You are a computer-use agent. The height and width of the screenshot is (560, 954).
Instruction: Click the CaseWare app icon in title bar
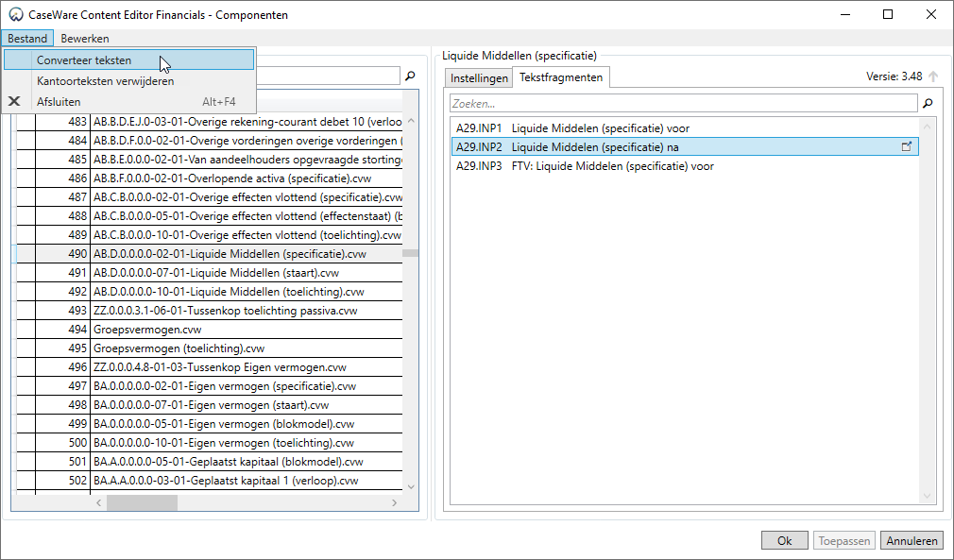(x=16, y=14)
